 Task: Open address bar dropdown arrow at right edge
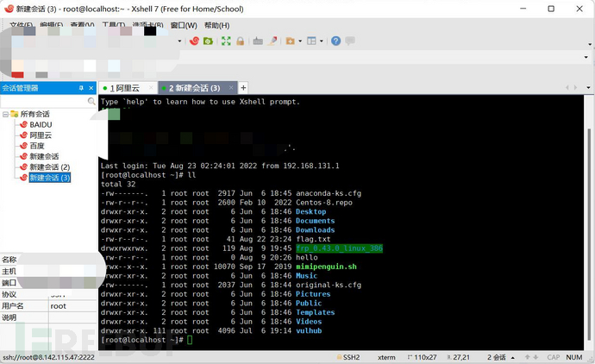point(586,57)
